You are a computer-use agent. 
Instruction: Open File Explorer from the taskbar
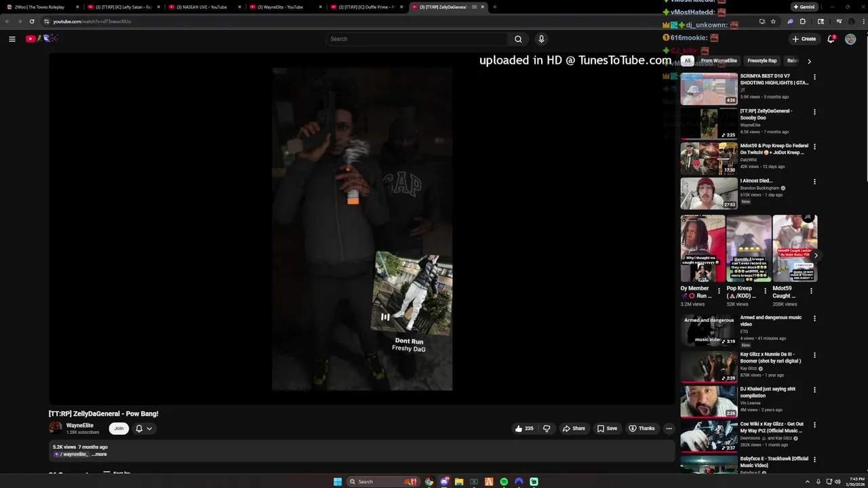(x=459, y=482)
